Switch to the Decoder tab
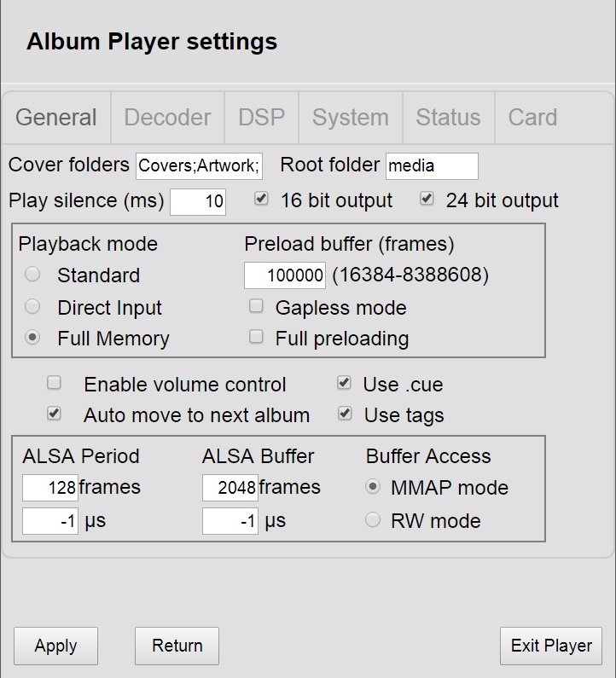This screenshot has width=616, height=678. [x=167, y=117]
